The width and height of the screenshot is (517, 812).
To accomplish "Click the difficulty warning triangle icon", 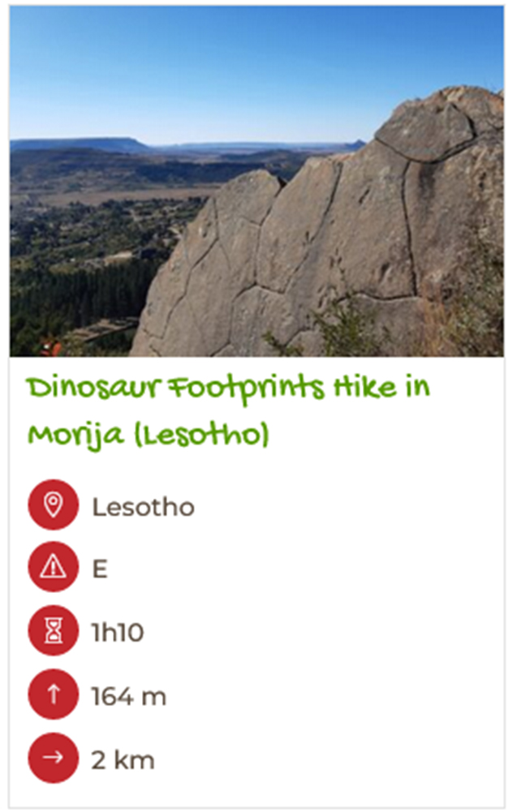I will tap(54, 567).
